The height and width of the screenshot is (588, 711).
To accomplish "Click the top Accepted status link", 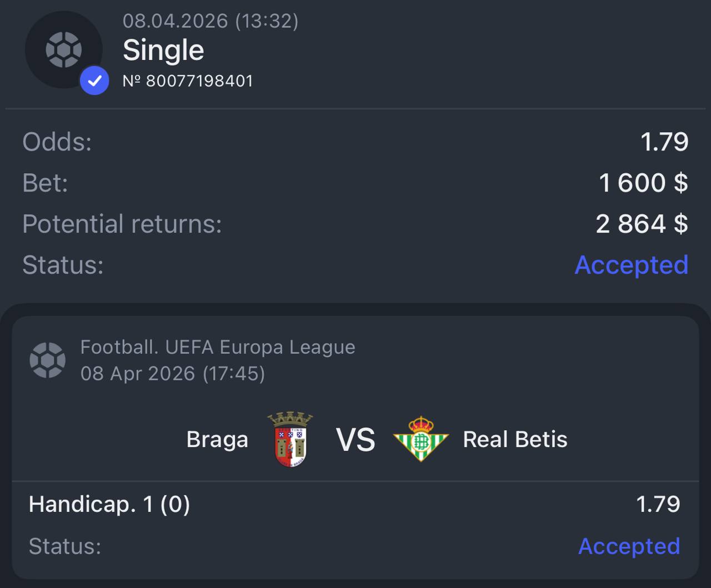I will coord(632,265).
